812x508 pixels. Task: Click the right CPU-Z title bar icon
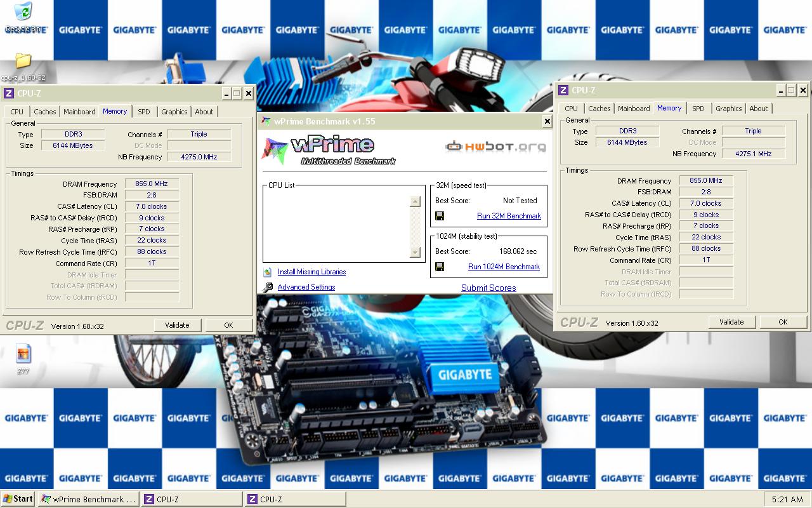tap(563, 90)
